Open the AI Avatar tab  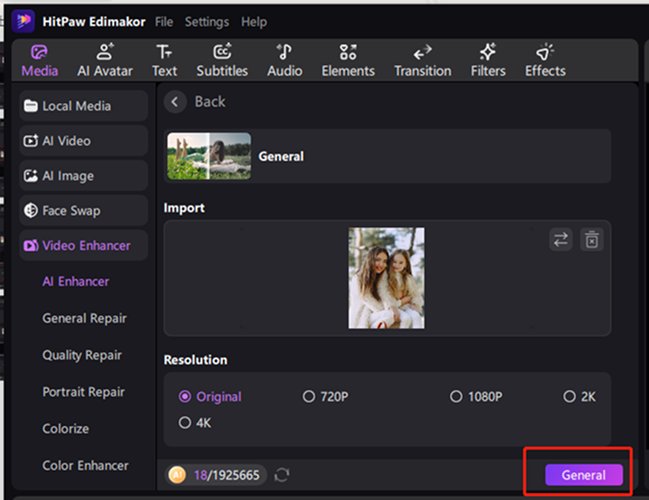tap(105, 61)
